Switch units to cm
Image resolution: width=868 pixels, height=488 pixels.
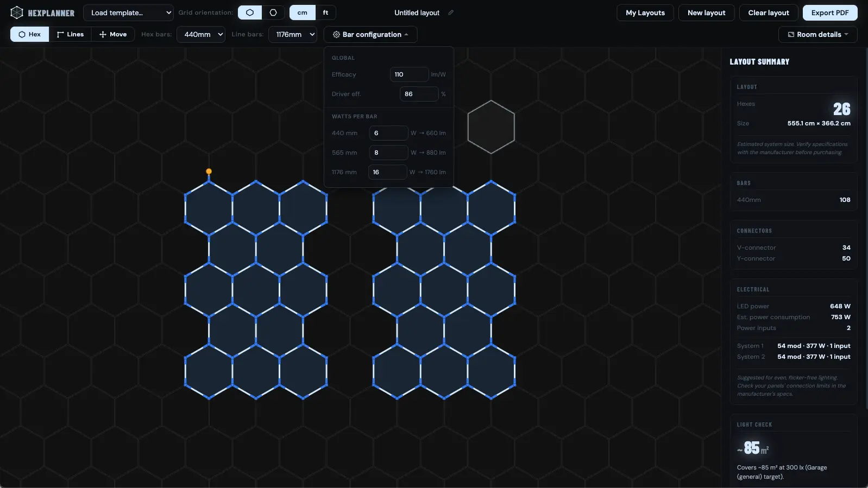click(303, 12)
